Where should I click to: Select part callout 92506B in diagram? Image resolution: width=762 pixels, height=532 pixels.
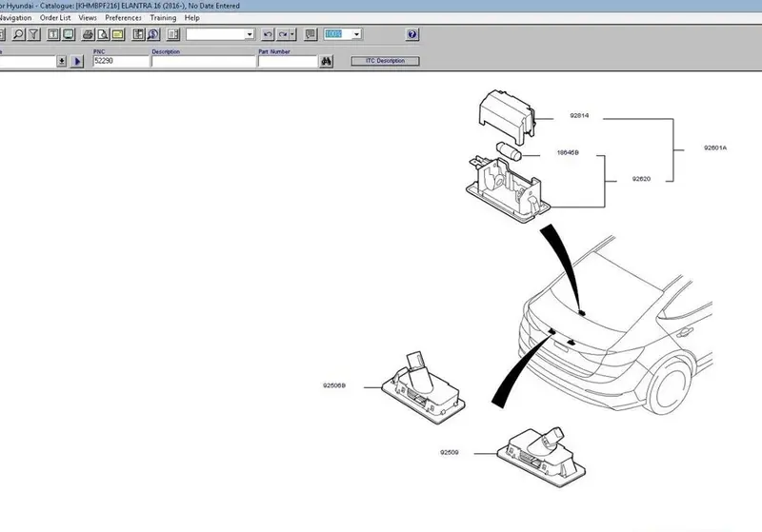click(334, 385)
